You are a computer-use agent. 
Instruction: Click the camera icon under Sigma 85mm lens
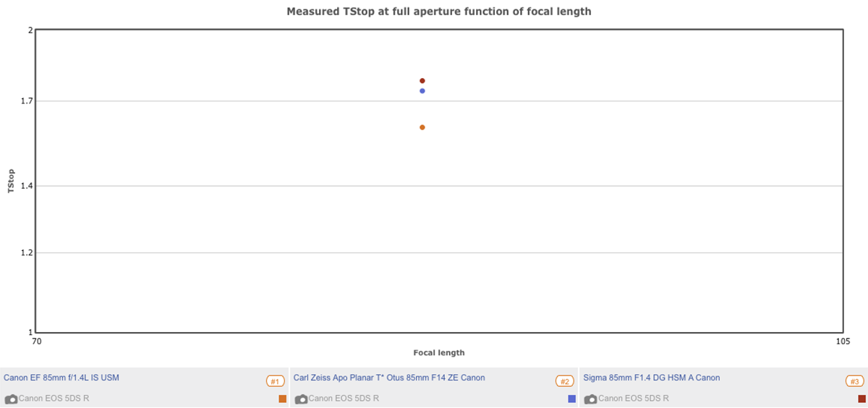pos(590,399)
